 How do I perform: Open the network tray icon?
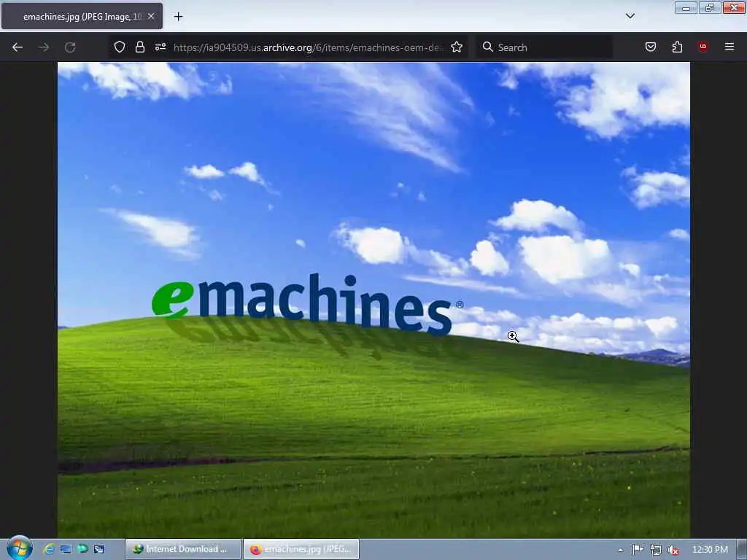[x=656, y=550]
